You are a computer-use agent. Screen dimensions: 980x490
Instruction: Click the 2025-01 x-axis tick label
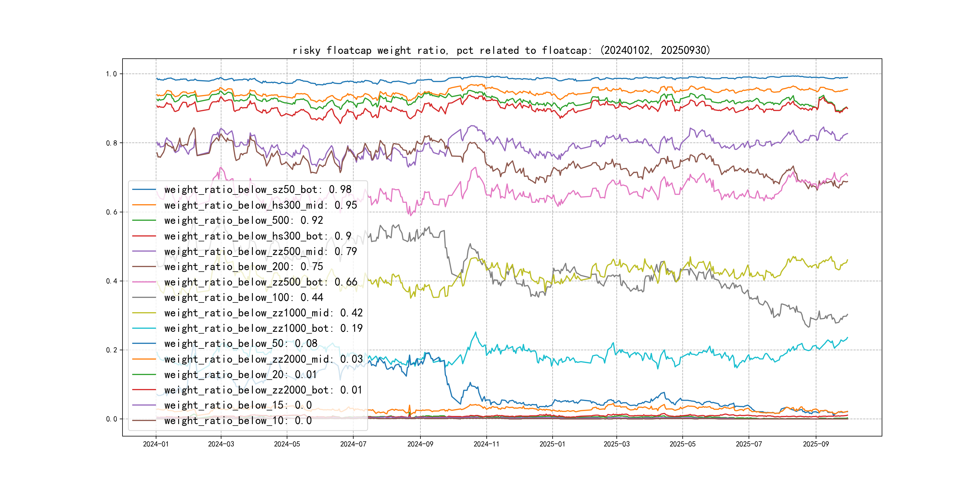click(x=552, y=444)
